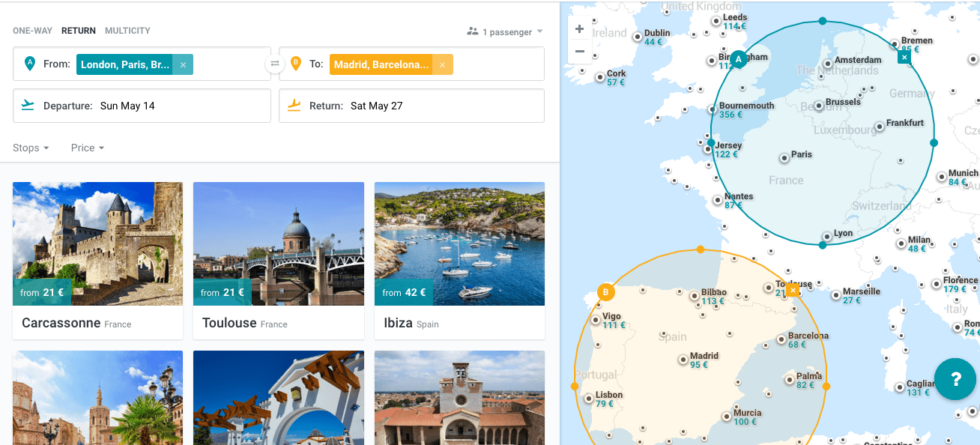Close the teal origin circle on map
This screenshot has width=980, height=445.
(904, 58)
